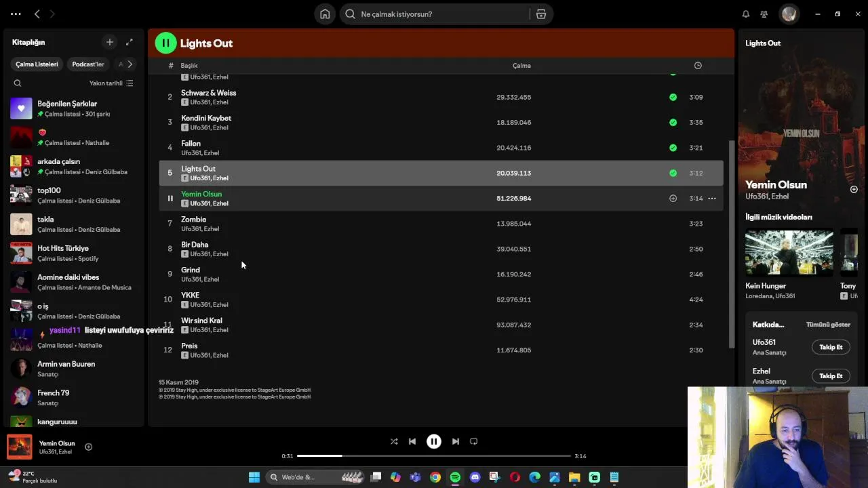The height and width of the screenshot is (488, 868).
Task: Open the user profile avatar
Action: (x=789, y=14)
